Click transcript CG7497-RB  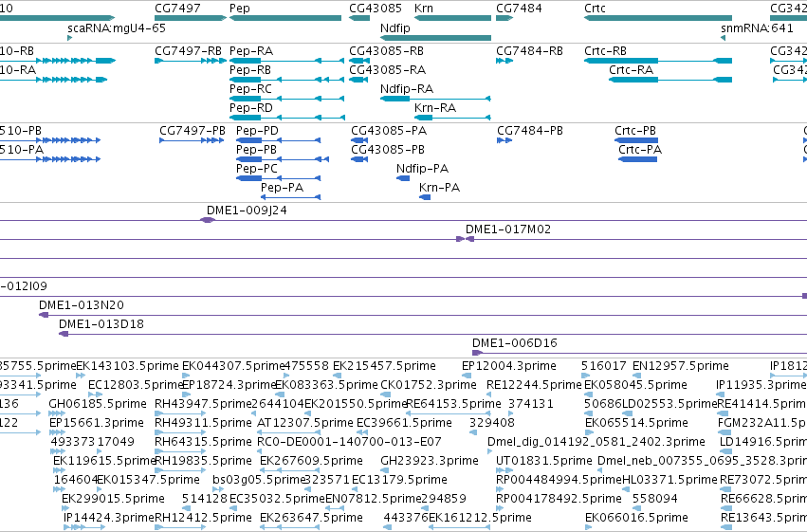(191, 61)
